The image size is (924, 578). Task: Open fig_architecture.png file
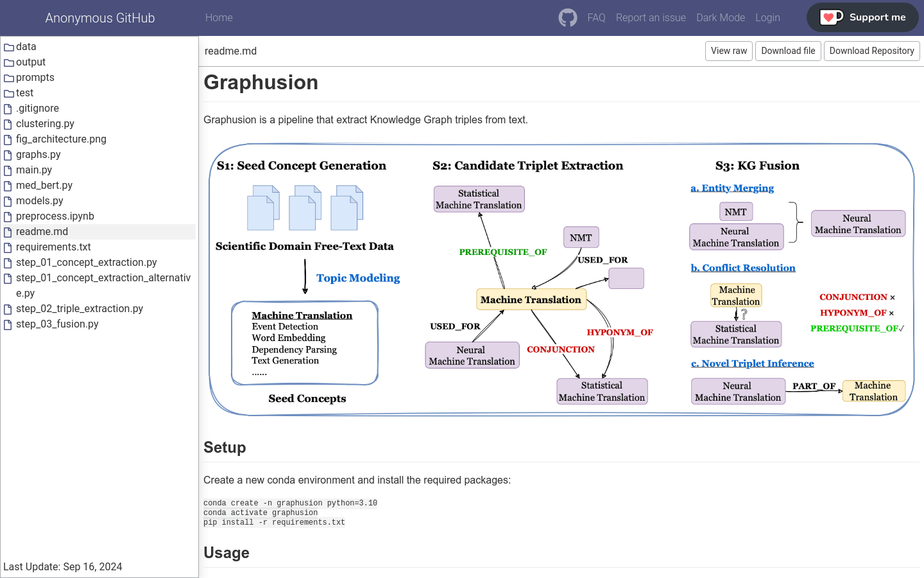tap(61, 139)
